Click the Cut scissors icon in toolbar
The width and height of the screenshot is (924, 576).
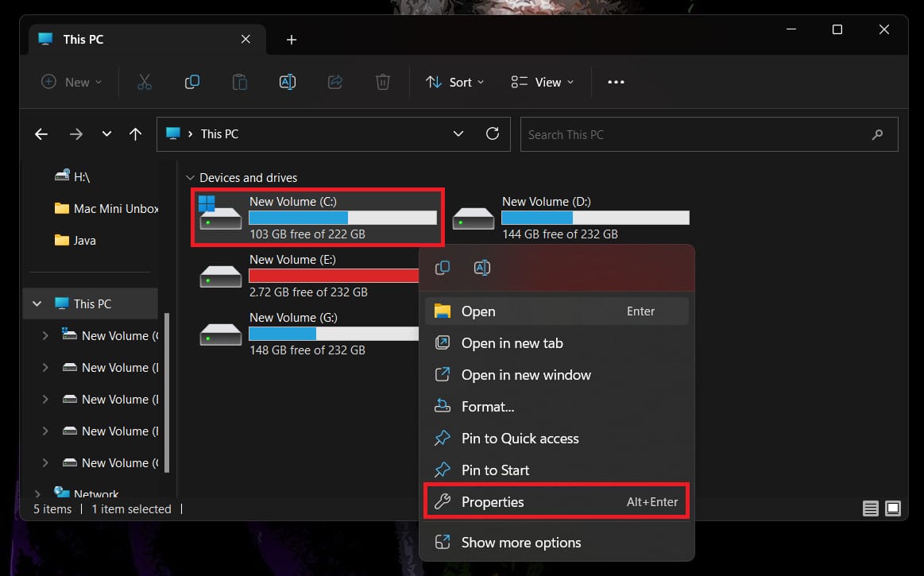click(x=144, y=83)
